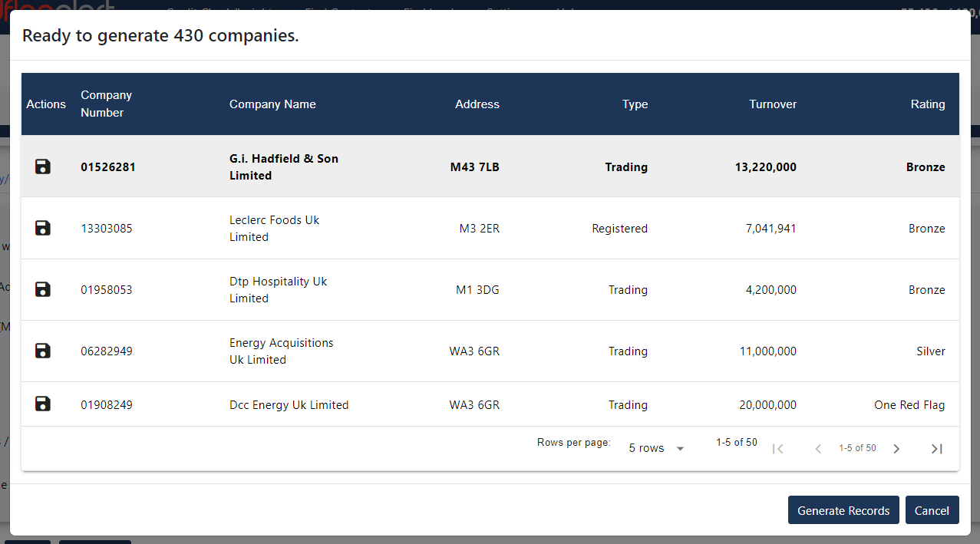980x544 pixels.
Task: Click the 4,200,000 turnover value
Action: pyautogui.click(x=771, y=290)
